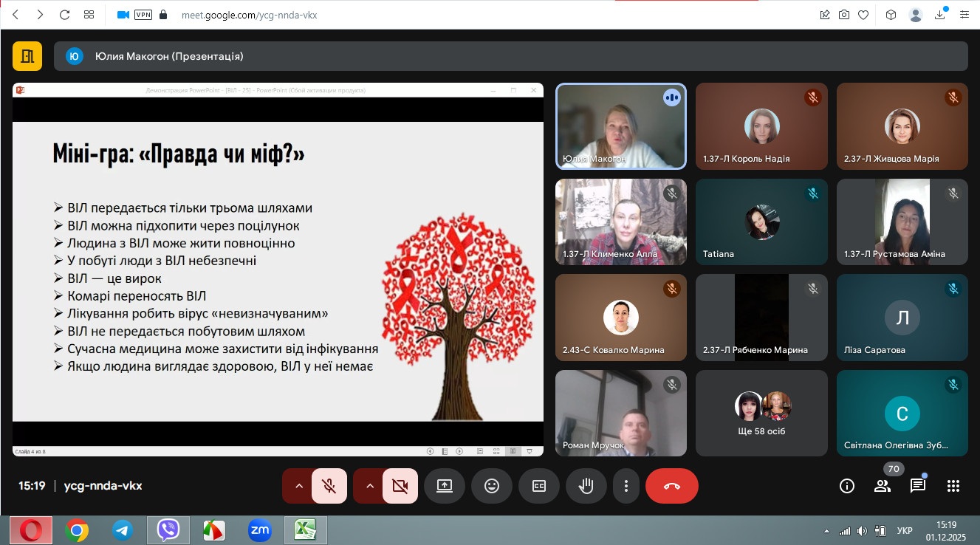This screenshot has width=980, height=545.
Task: Click the browser address bar URL
Action: click(x=249, y=15)
